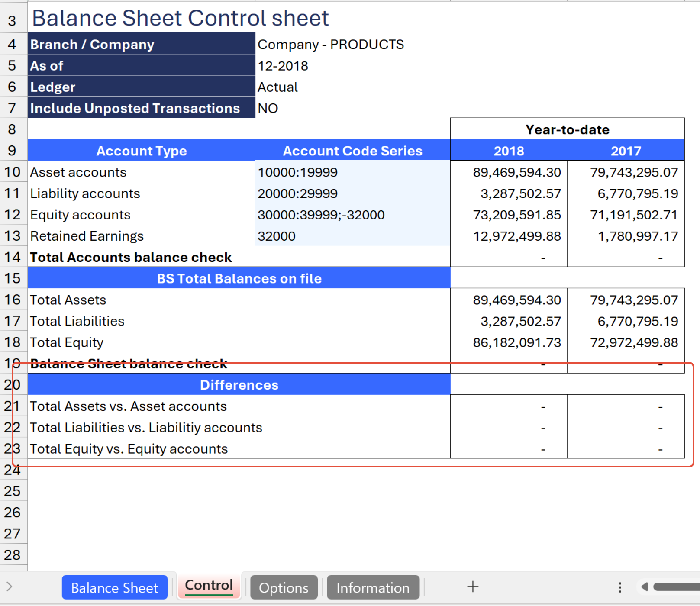Click the 'Equity accounts' cell
The image size is (700, 606).
142,214
